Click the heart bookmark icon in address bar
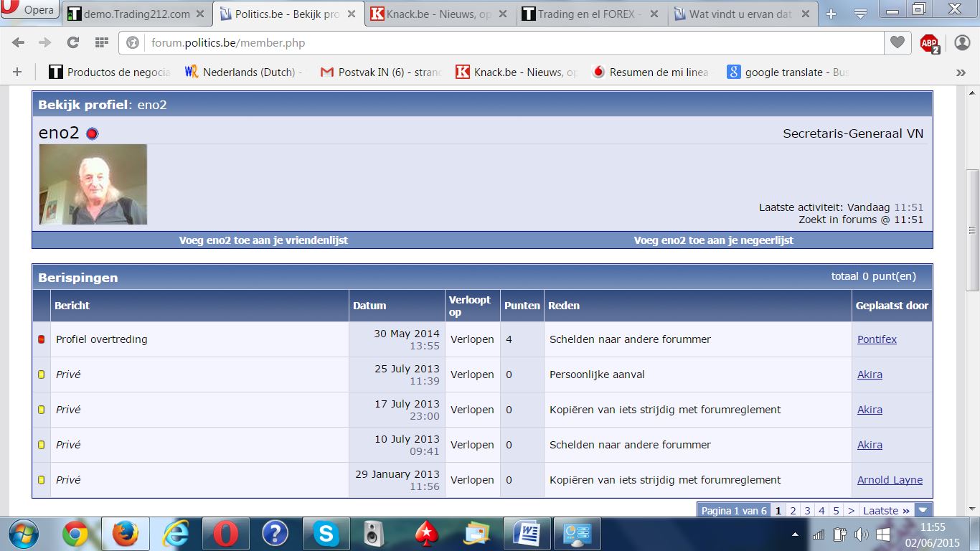Screen dimensions: 980x551 tap(897, 43)
